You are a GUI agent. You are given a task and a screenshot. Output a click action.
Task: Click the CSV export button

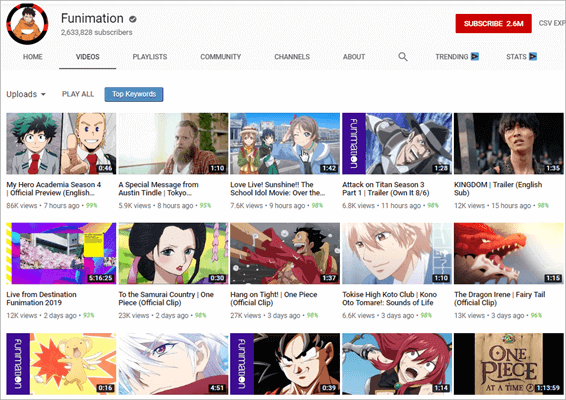pos(552,23)
